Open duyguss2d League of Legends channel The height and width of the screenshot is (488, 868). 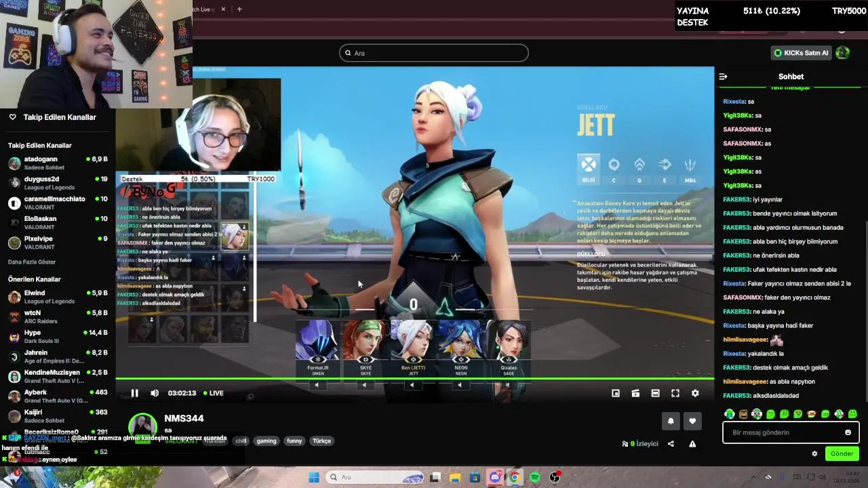(x=58, y=183)
